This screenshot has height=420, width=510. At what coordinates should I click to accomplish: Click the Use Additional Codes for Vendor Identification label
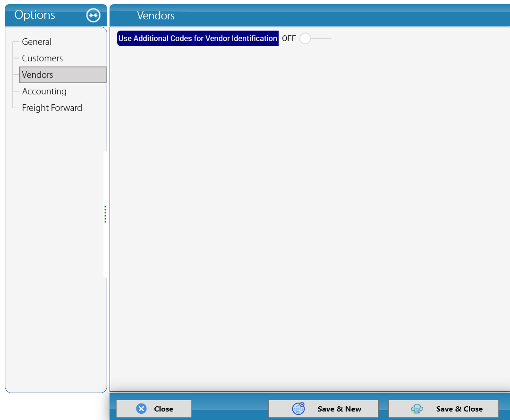click(x=198, y=38)
